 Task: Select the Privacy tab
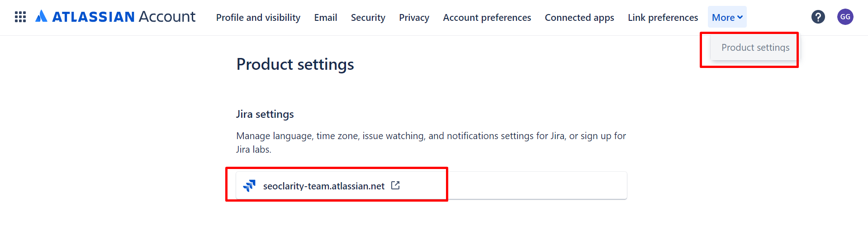click(x=414, y=18)
